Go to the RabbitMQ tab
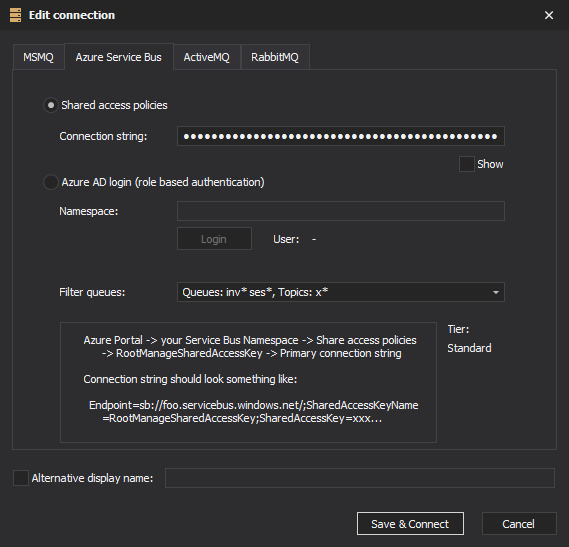 [275, 57]
